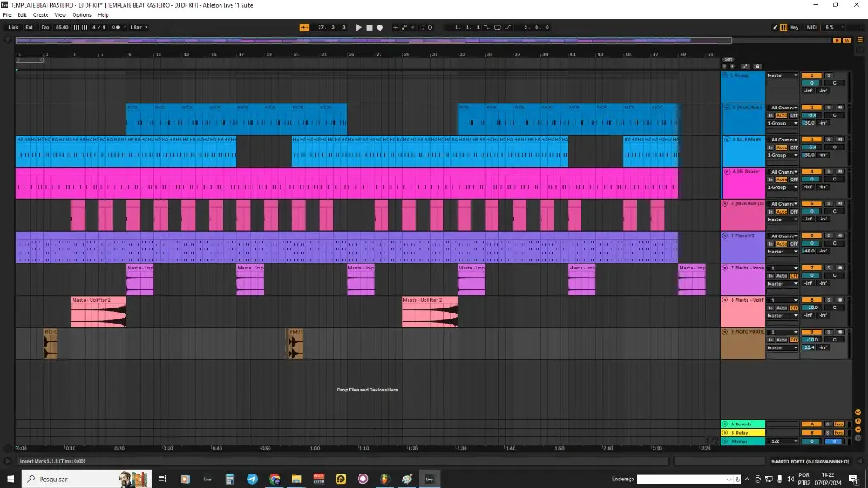Click track 2 volume value -5.0

coord(811,115)
